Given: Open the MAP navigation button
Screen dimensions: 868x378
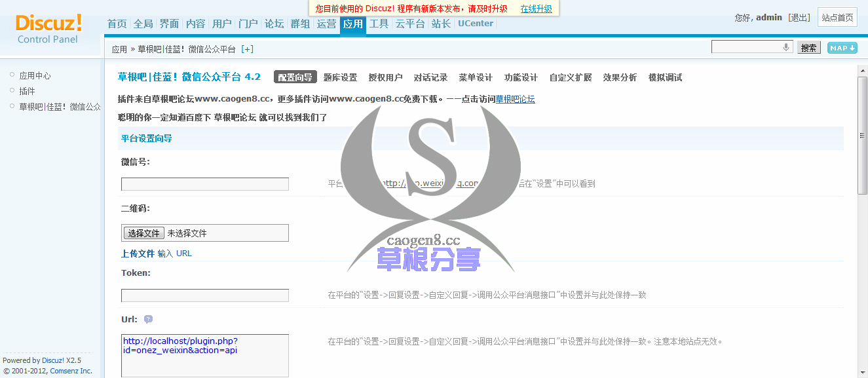Looking at the screenshot, I should click(x=842, y=48).
